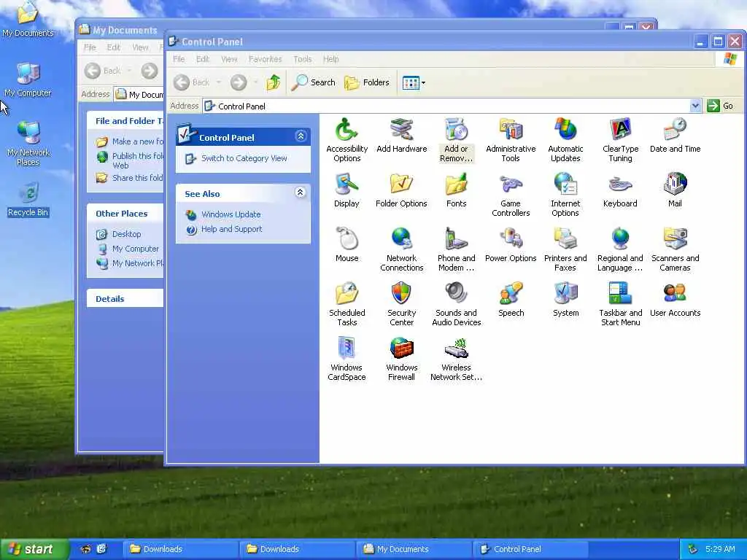Image resolution: width=747 pixels, height=560 pixels.
Task: Open the Favorites menu
Action: pos(266,59)
